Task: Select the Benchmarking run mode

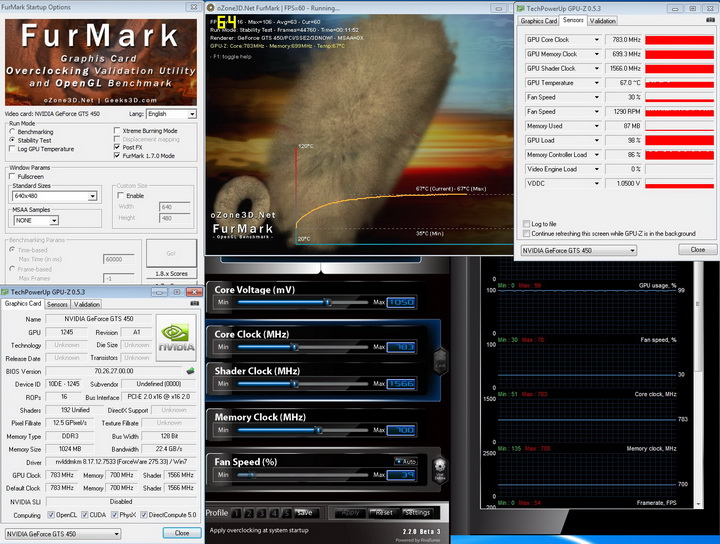Action: click(13, 131)
